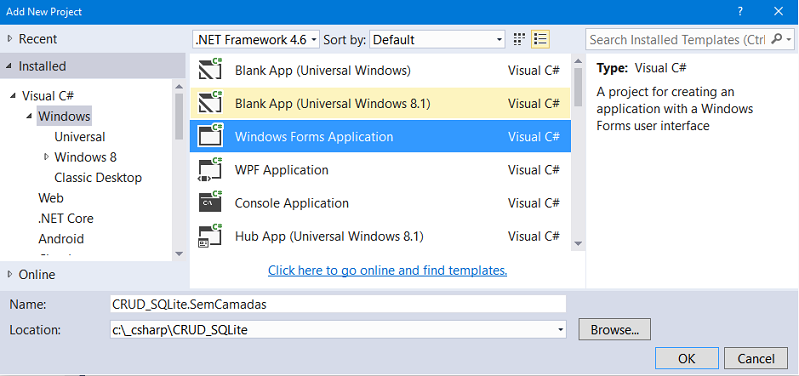
Task: Select the Android category
Action: [61, 238]
